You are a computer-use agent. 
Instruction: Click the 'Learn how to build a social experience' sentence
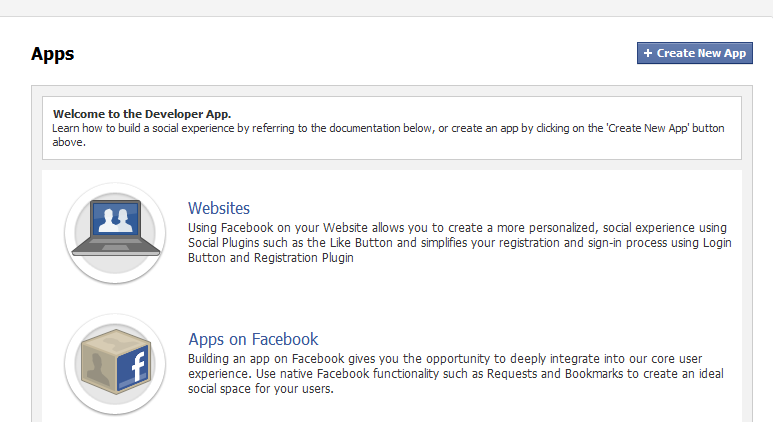pos(388,135)
